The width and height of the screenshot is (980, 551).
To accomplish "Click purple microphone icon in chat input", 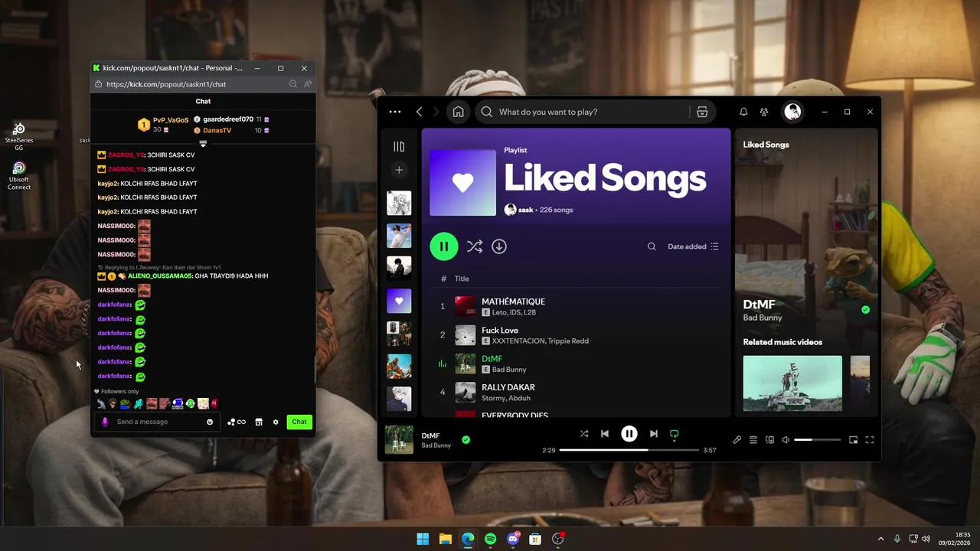I will pyautogui.click(x=105, y=422).
